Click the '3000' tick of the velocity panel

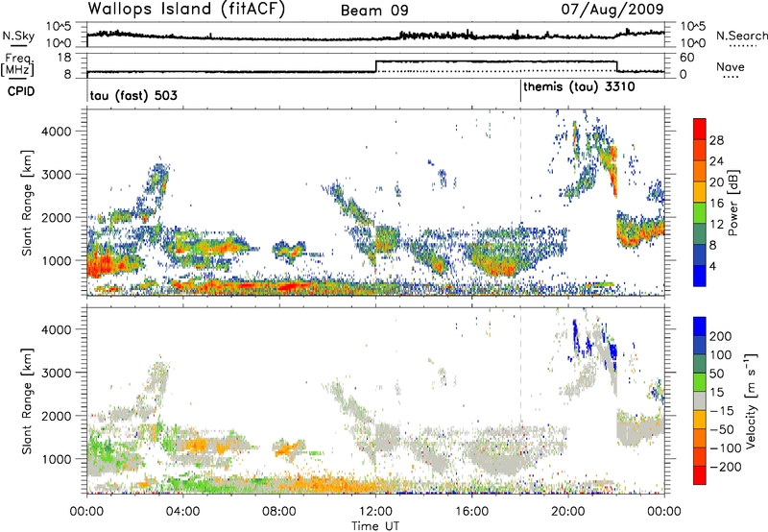click(x=57, y=373)
